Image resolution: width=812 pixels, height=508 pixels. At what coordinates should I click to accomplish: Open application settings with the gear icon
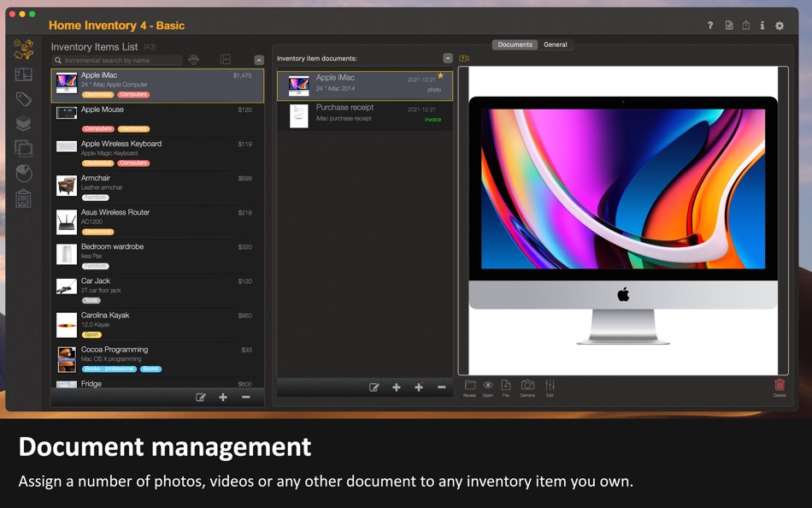click(779, 26)
